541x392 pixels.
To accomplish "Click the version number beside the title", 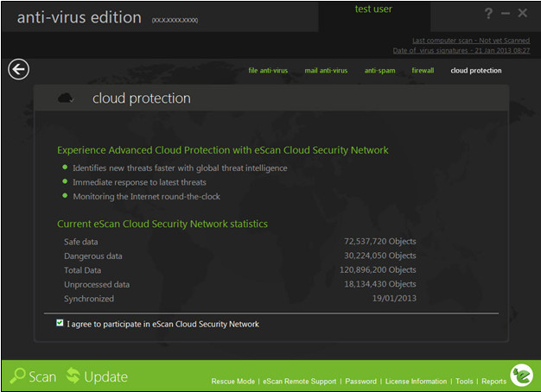I will (x=175, y=21).
